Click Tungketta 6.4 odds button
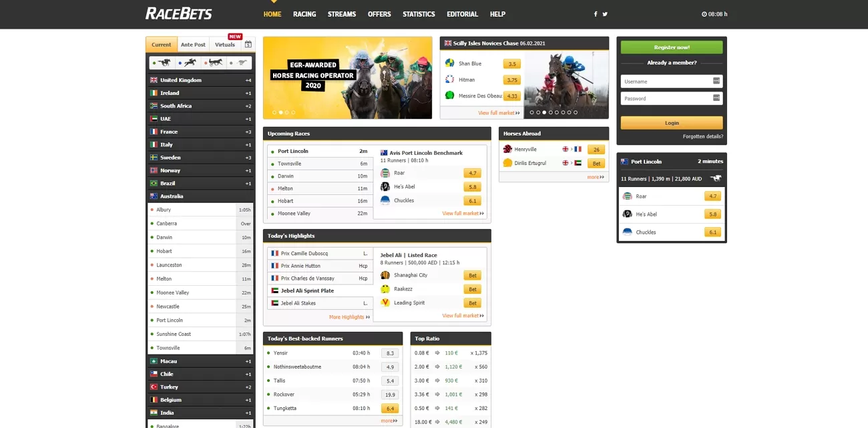 [390, 408]
